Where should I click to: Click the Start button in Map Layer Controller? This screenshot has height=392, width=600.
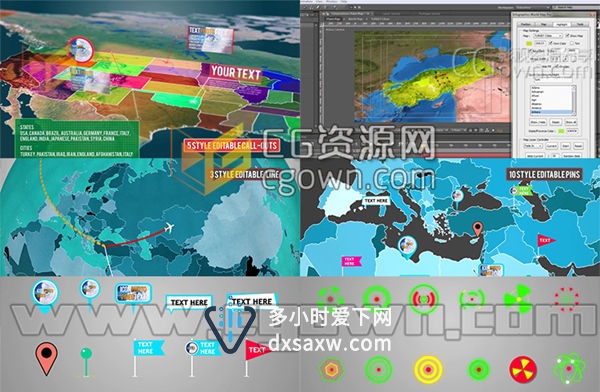tap(566, 146)
